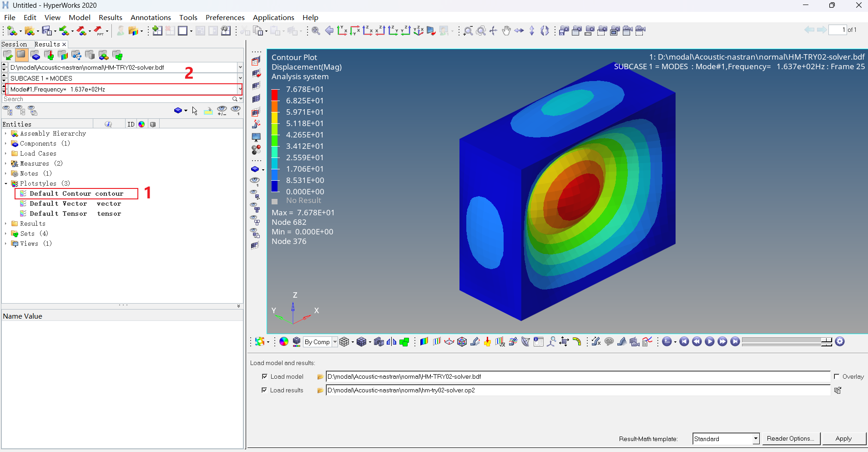The image size is (868, 452).
Task: Open the Preferences menu
Action: tap(225, 17)
